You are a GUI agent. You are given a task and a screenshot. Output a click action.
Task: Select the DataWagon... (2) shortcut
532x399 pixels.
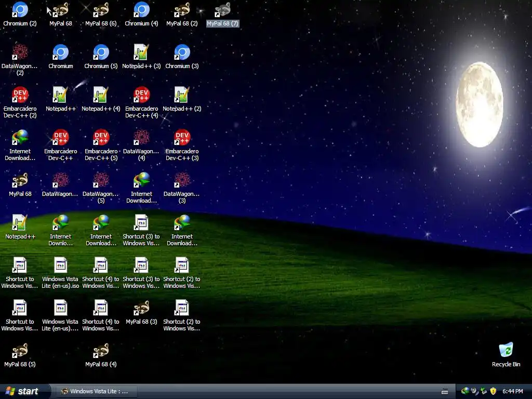tap(20, 60)
